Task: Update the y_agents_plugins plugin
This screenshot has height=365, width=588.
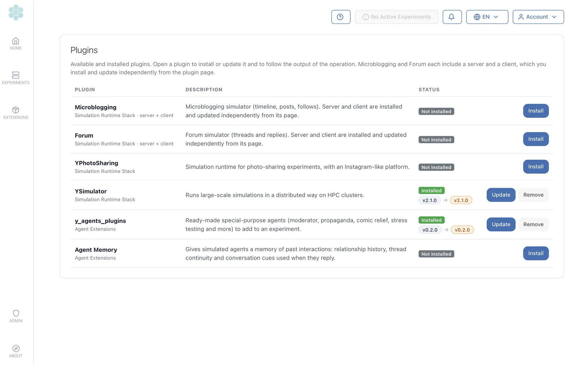Action: tap(501, 224)
